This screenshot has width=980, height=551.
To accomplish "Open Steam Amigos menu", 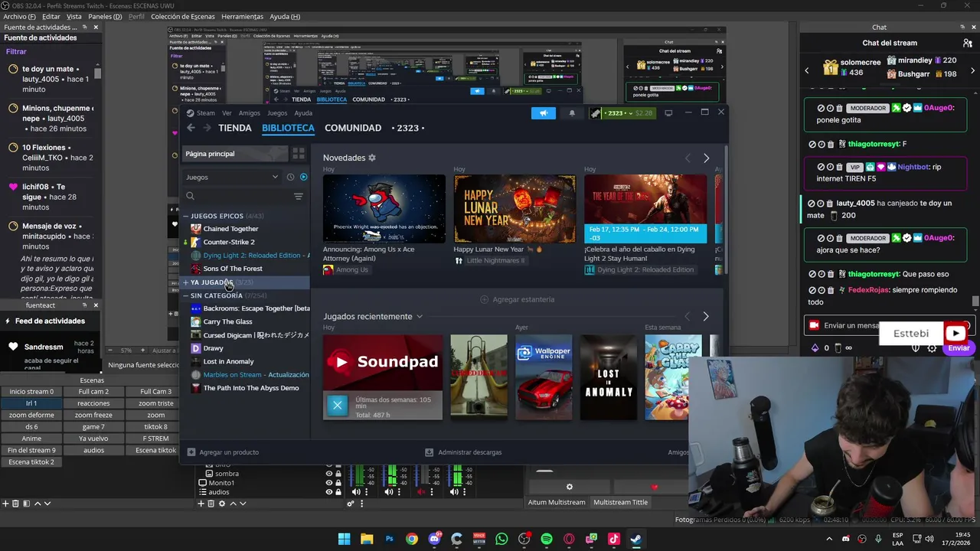I will (x=250, y=113).
